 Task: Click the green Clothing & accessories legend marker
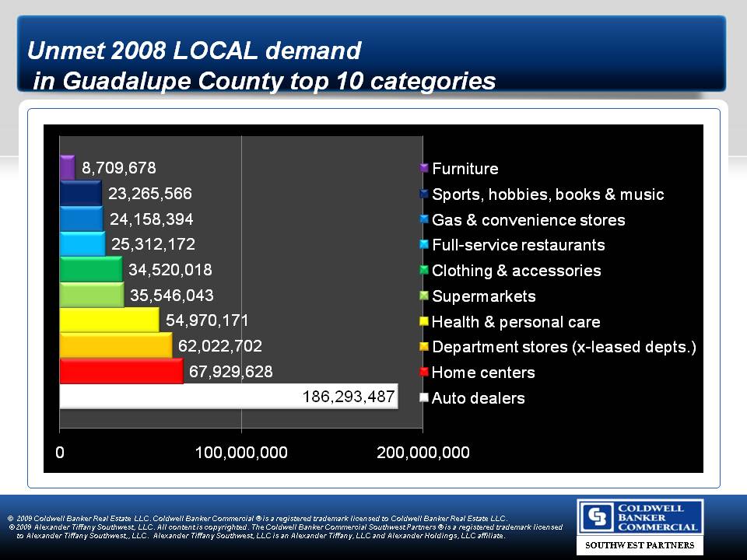[x=424, y=271]
